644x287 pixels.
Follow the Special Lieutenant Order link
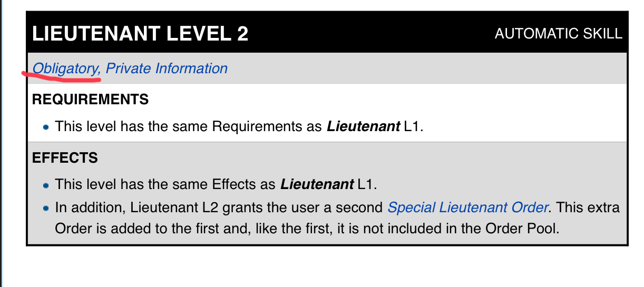click(469, 207)
